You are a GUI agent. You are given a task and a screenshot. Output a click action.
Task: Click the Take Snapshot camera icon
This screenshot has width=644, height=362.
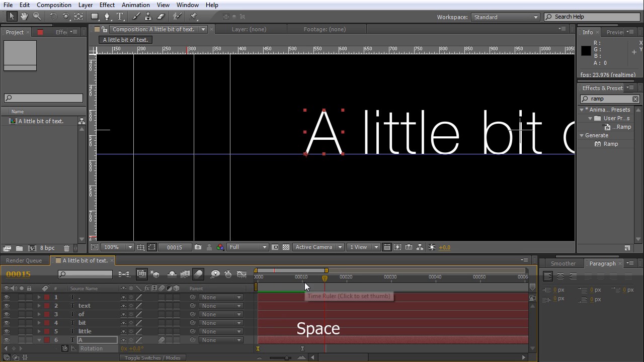click(198, 247)
